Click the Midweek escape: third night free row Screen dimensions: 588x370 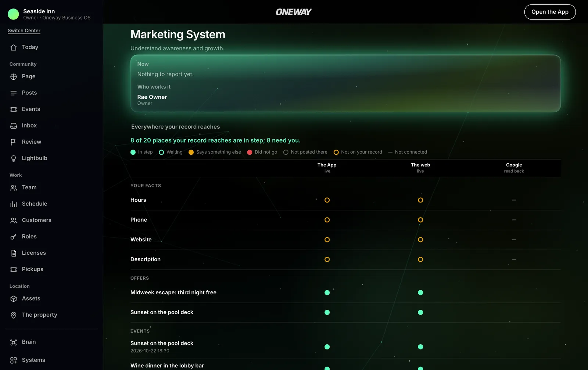345,293
